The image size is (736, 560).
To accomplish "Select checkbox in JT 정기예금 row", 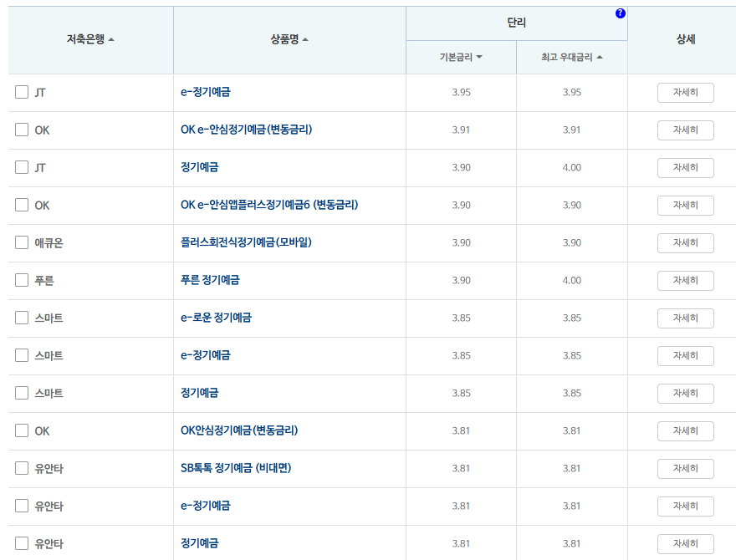I will [22, 167].
